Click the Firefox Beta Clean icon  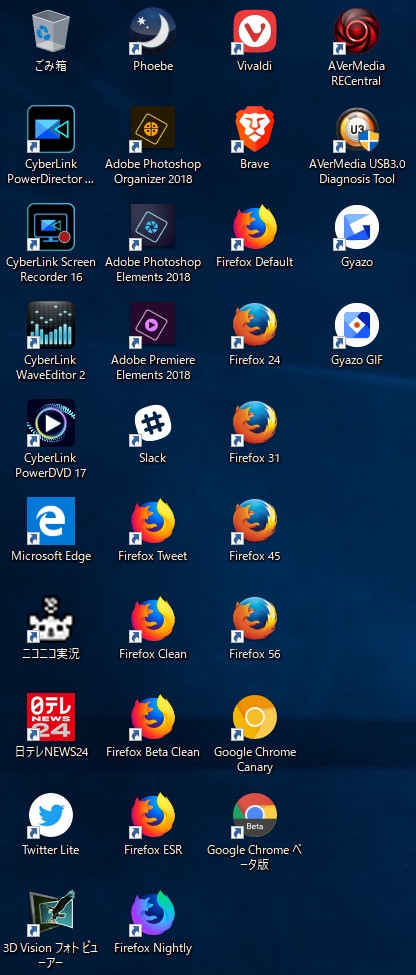[x=153, y=717]
